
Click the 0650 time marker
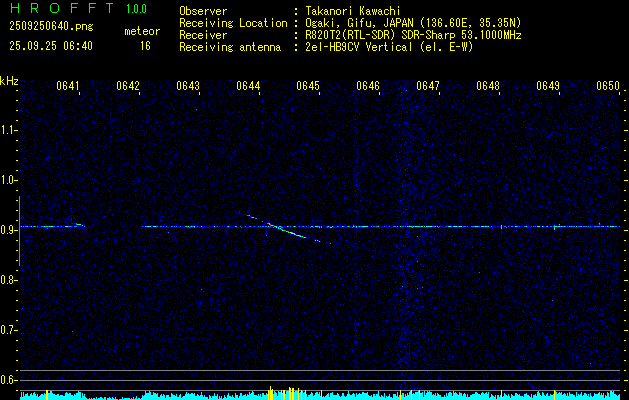tap(608, 86)
